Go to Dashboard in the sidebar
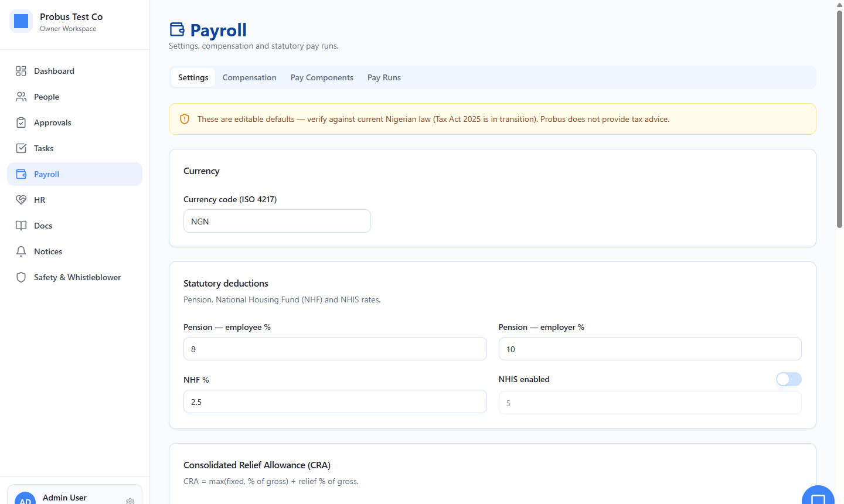 click(74, 71)
